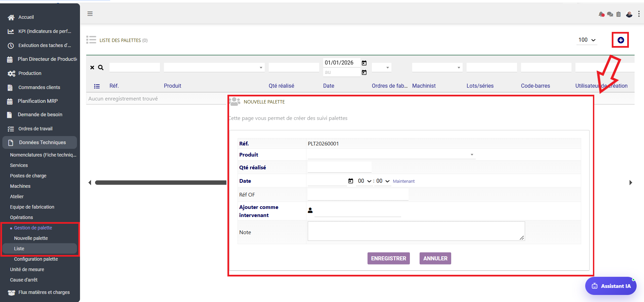The width and height of the screenshot is (644, 302).
Task: Select Données Techniques in sidebar
Action: 40,142
